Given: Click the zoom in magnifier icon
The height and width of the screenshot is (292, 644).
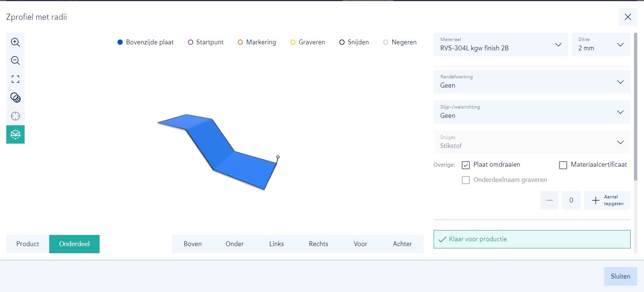Looking at the screenshot, I should click(x=15, y=42).
